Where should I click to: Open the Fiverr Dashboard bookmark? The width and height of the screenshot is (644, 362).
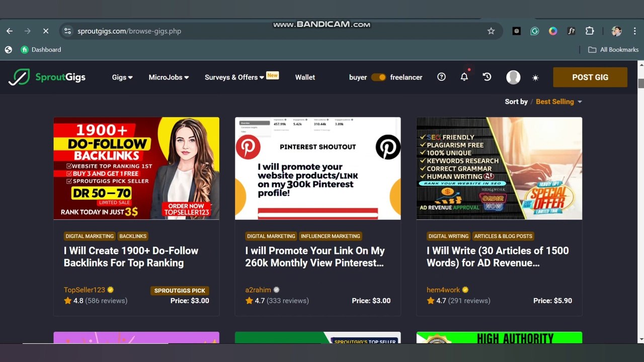coord(41,50)
